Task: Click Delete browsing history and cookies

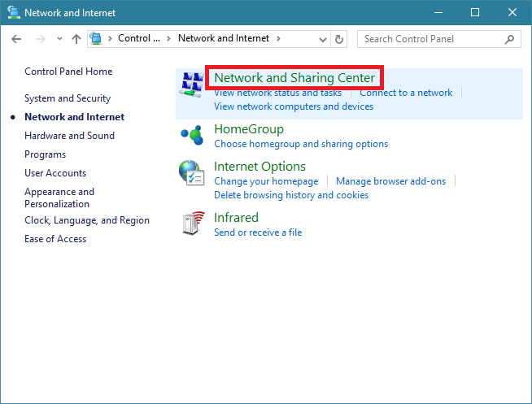Action: click(291, 195)
